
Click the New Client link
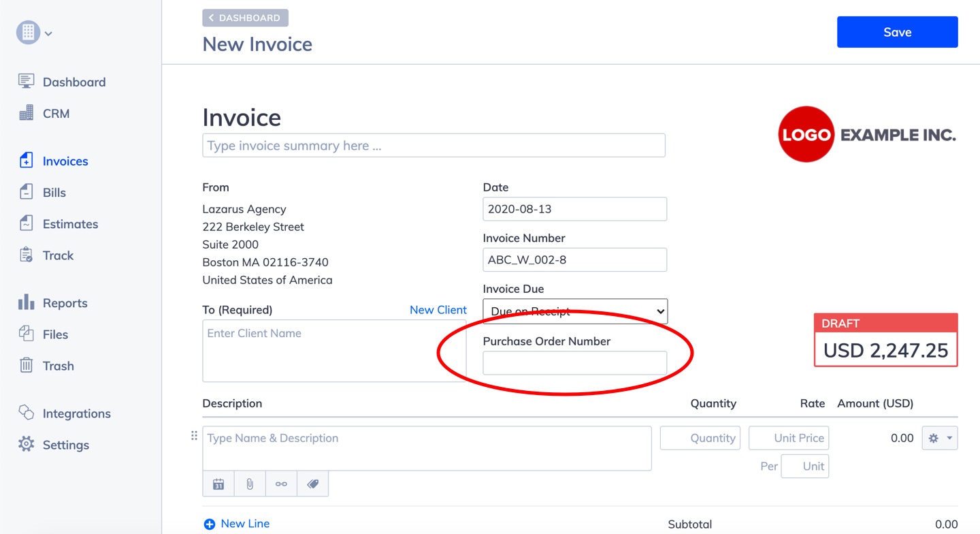click(x=438, y=310)
